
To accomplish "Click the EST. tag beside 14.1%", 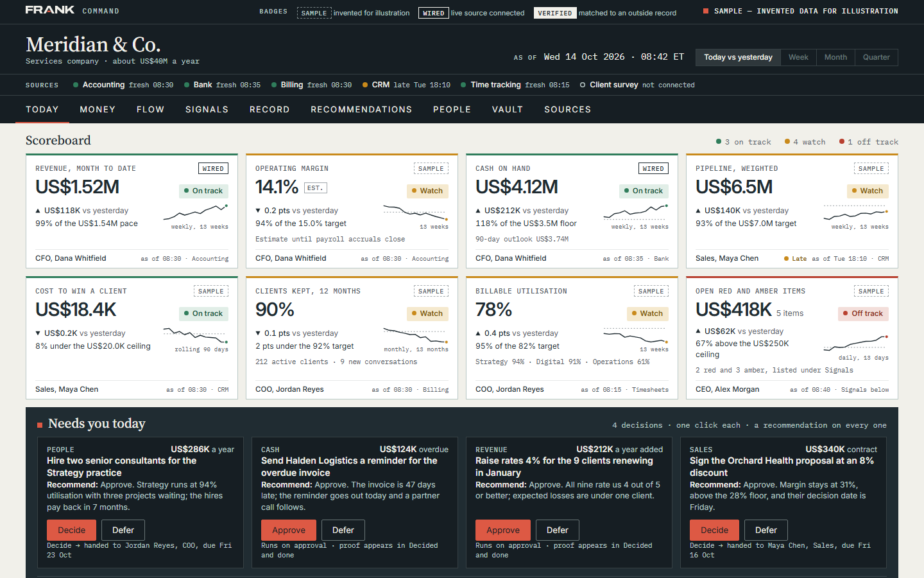I will click(x=314, y=188).
